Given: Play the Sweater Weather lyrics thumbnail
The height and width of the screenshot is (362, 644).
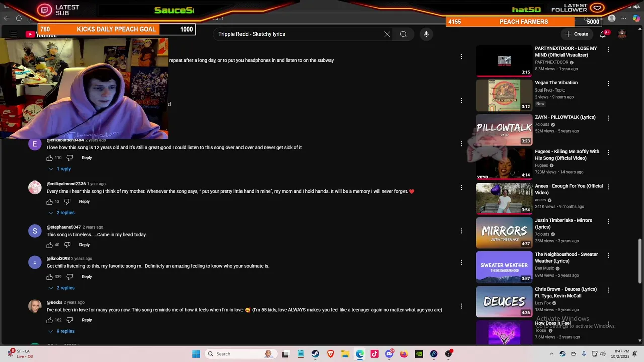Looking at the screenshot, I should coord(504,267).
